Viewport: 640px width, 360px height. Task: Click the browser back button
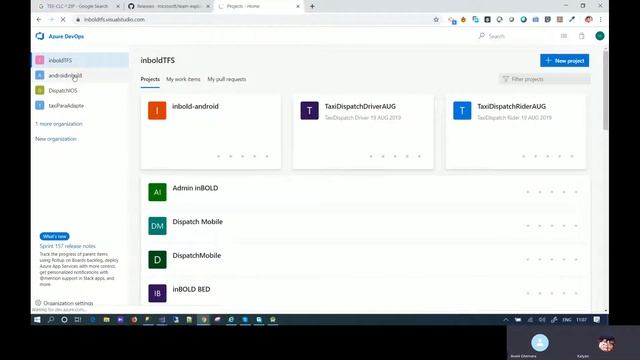coord(39,19)
